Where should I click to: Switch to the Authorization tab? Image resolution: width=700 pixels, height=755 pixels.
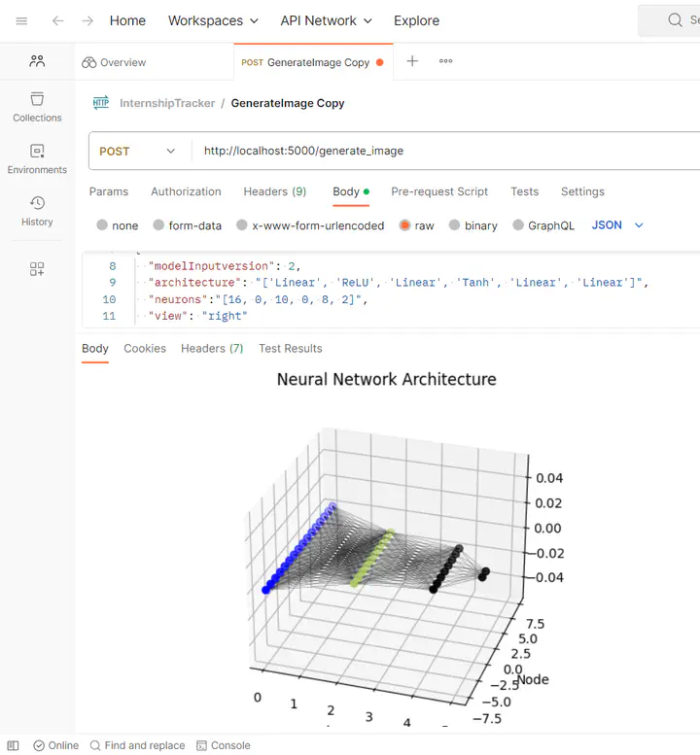pos(186,191)
